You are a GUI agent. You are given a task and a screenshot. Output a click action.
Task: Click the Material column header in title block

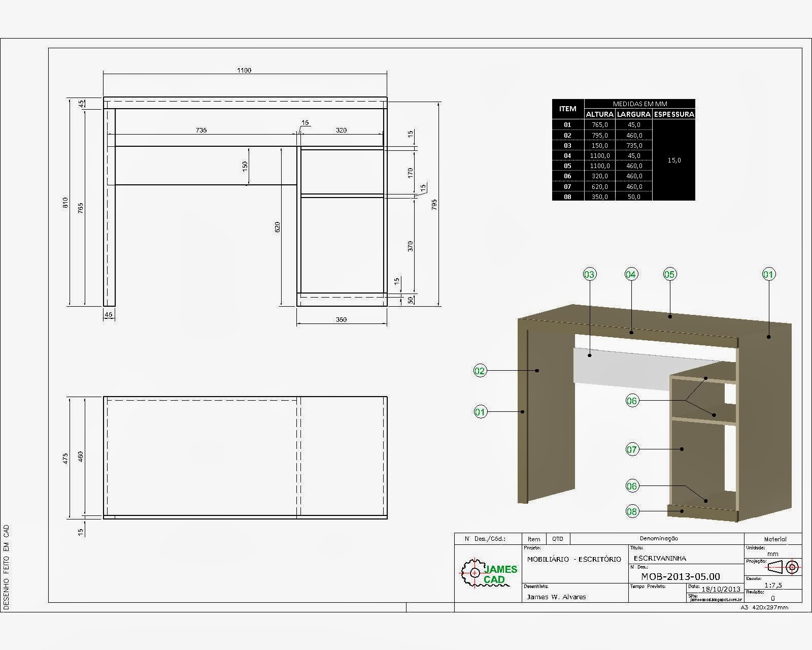775,539
